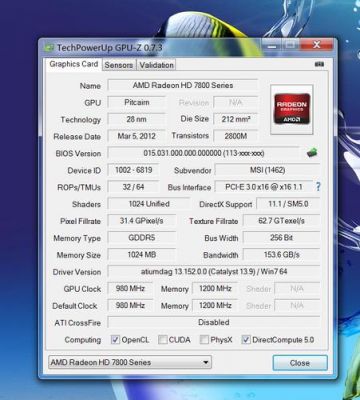The width and height of the screenshot is (360, 400).
Task: Minimize the GPU-Z window
Action: tap(272, 45)
